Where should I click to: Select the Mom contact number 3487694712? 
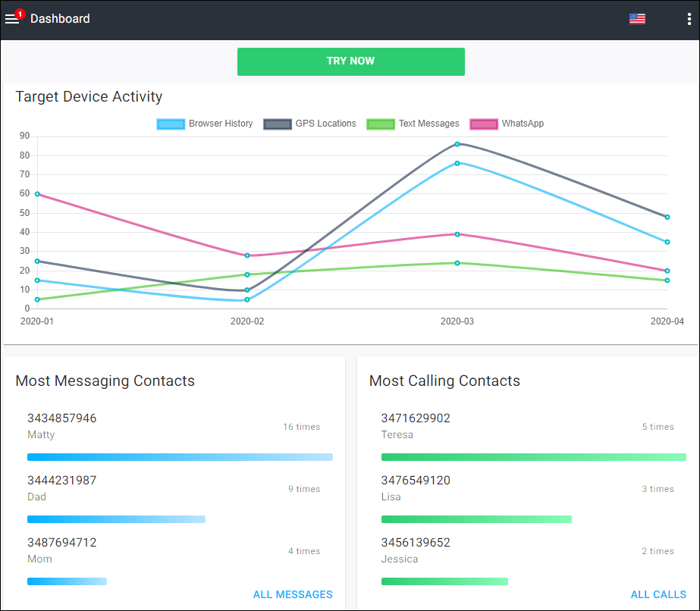(62, 543)
